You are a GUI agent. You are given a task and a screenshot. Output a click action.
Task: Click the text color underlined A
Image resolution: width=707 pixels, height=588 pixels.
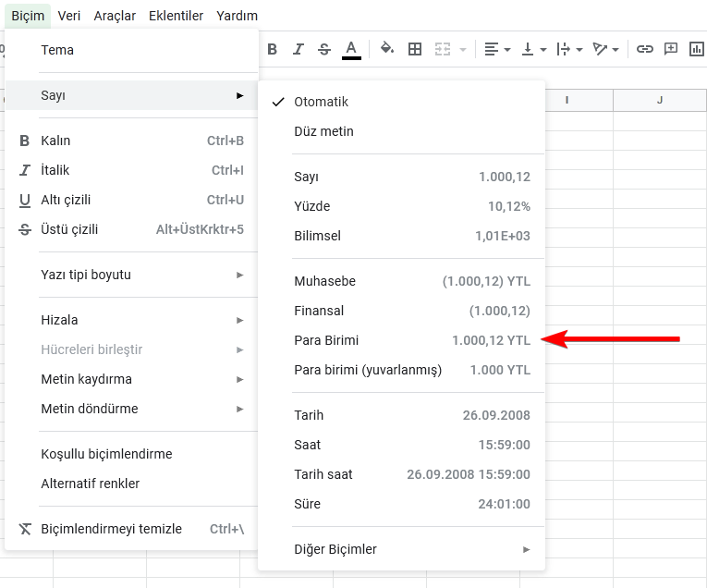(x=351, y=49)
